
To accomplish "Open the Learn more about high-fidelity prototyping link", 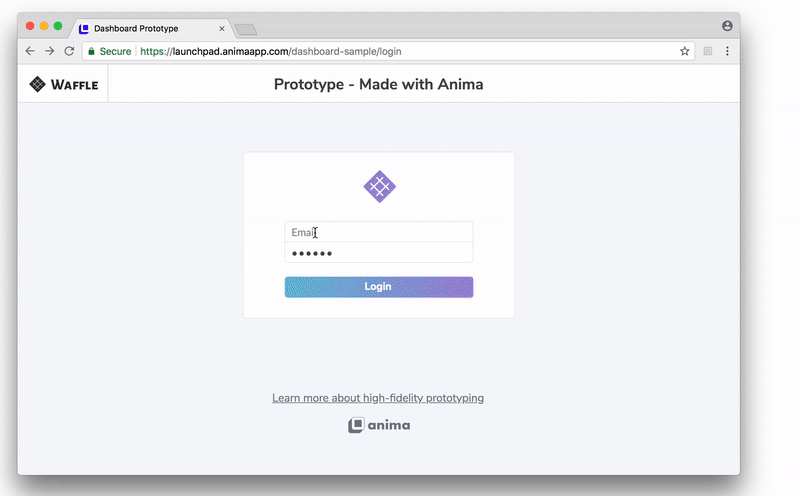I will (378, 398).
